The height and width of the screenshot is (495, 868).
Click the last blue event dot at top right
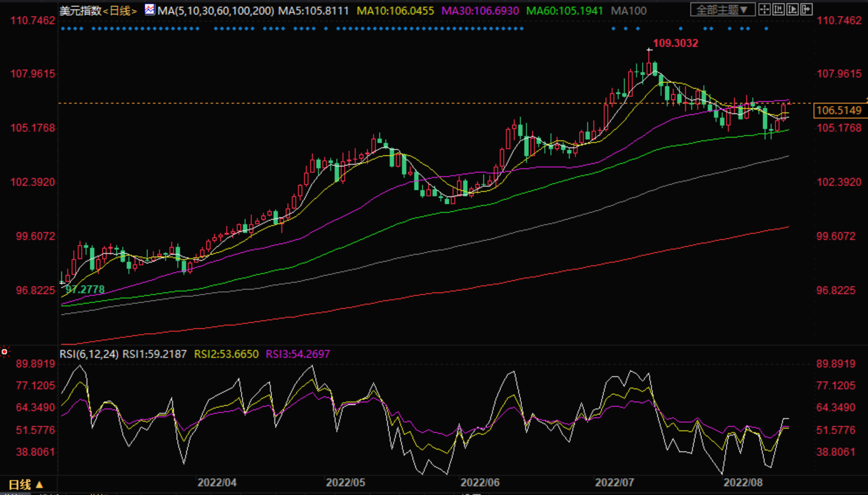[x=766, y=29]
